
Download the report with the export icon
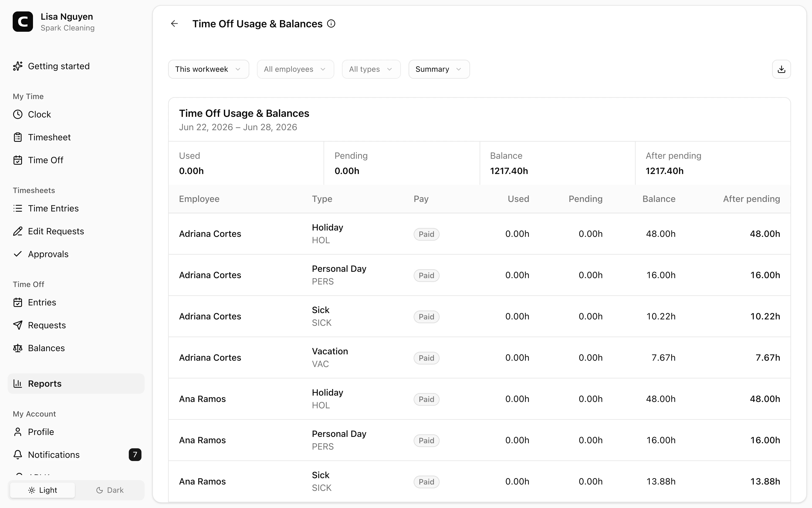coord(782,69)
